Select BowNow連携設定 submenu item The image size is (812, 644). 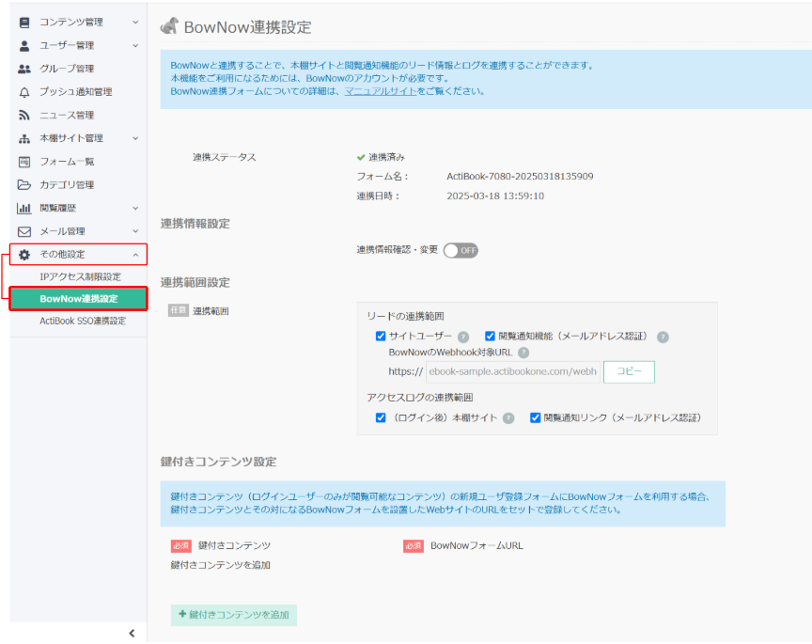click(78, 299)
